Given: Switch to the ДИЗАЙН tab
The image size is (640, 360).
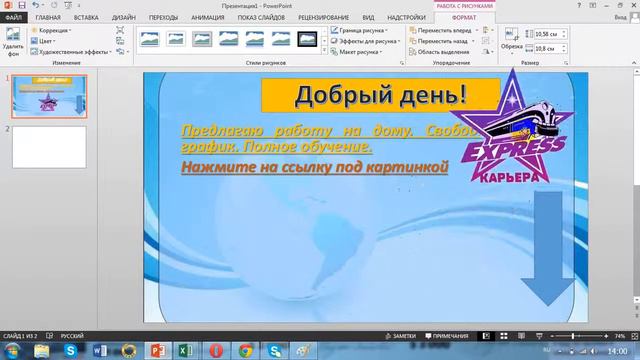Looking at the screenshot, I should (x=124, y=18).
